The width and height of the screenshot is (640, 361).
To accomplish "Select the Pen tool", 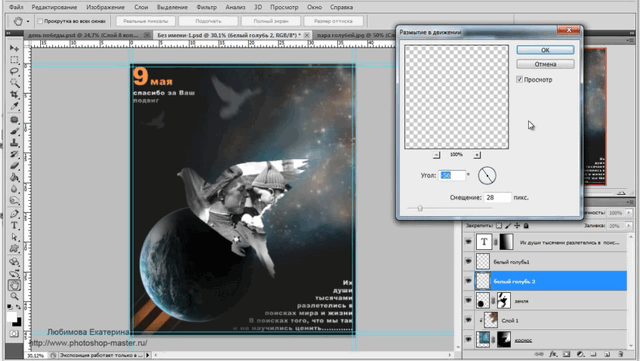I will click(x=14, y=214).
